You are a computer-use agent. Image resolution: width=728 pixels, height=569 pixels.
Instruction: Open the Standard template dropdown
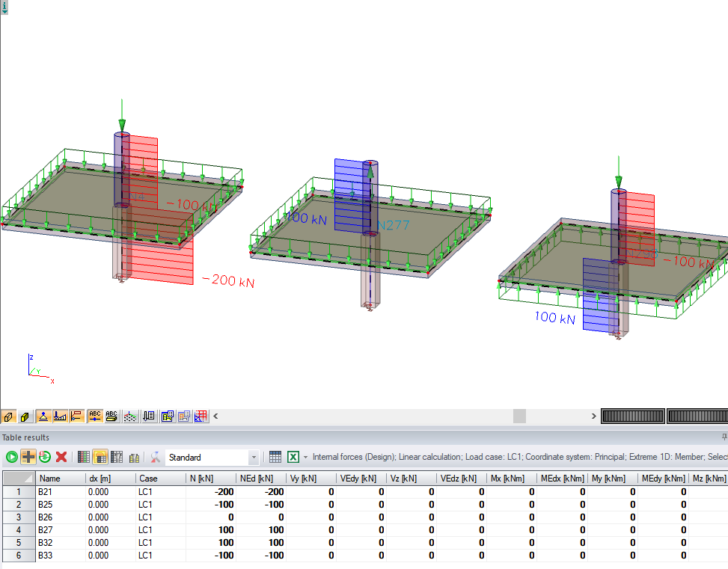point(254,458)
